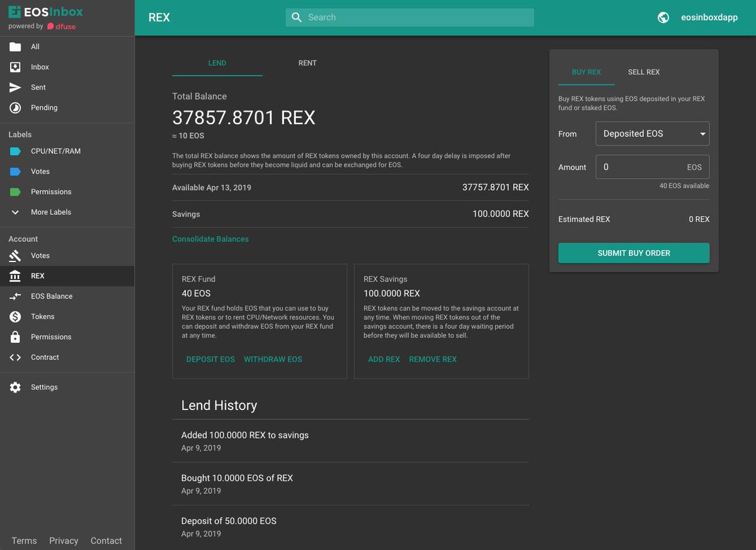Image resolution: width=756 pixels, height=550 pixels.
Task: Click the eosinboxdapp account name
Action: coord(709,18)
